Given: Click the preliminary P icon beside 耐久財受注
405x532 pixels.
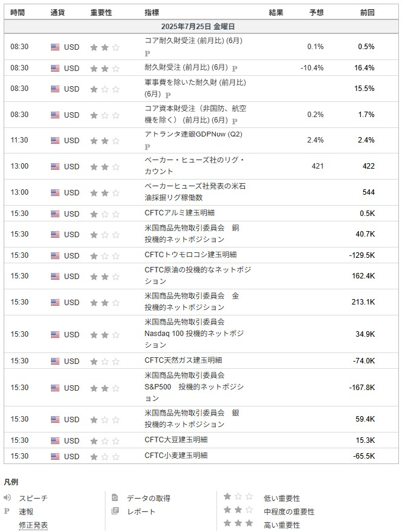Looking at the screenshot, I should point(235,69).
